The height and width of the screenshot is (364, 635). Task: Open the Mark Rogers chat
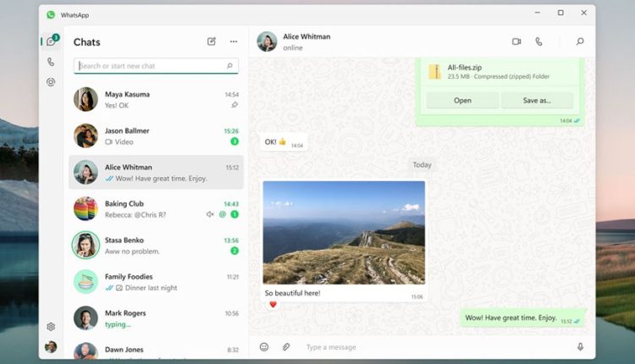tap(156, 318)
